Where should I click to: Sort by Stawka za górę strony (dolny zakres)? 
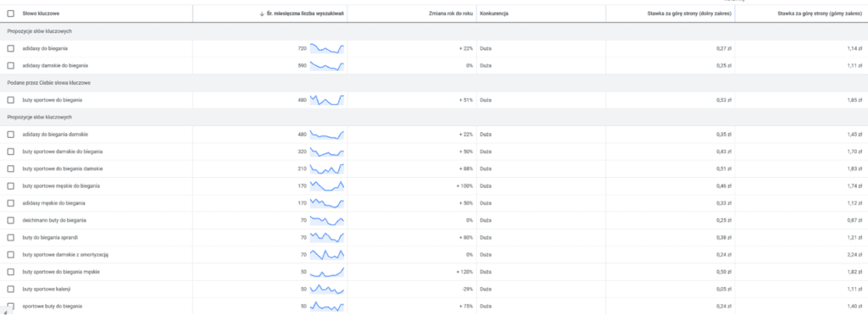tap(690, 13)
